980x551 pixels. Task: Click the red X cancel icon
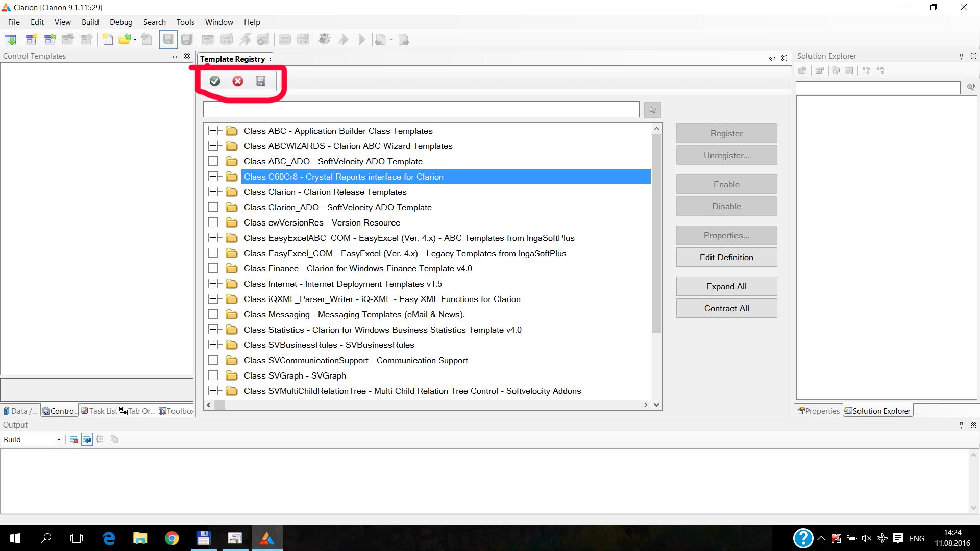238,81
